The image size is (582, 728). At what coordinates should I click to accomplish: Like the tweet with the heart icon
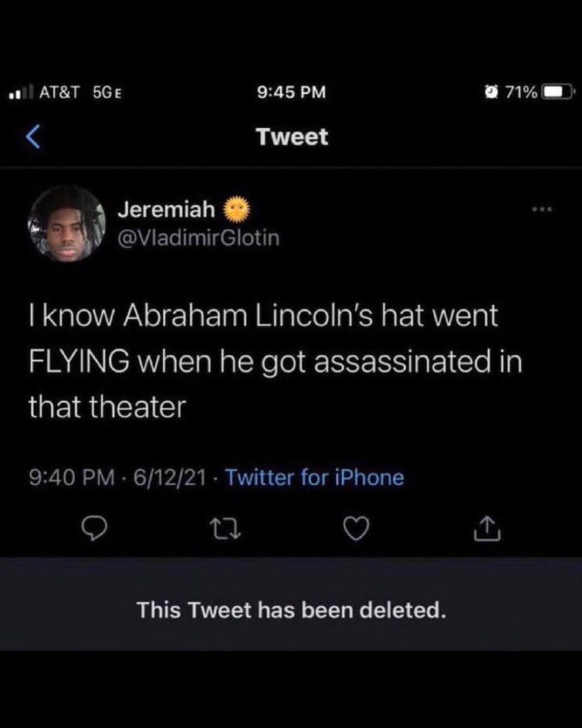(x=356, y=528)
